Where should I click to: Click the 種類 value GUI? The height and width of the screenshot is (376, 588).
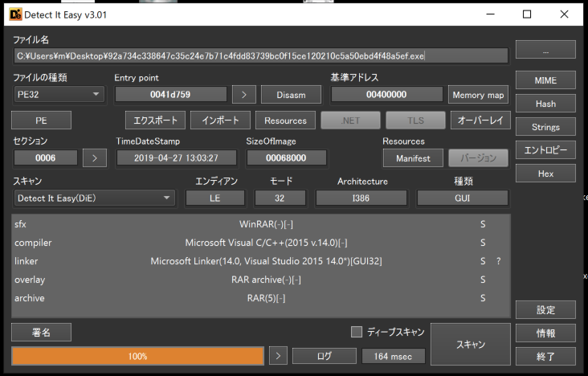pyautogui.click(x=463, y=198)
